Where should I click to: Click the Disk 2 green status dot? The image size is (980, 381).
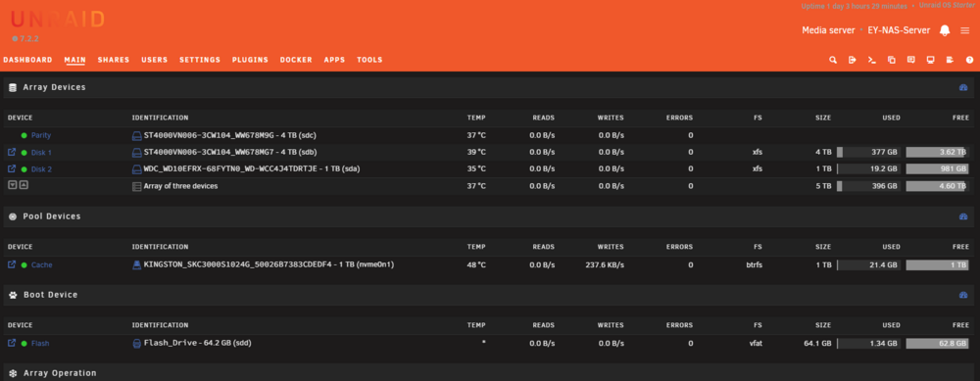[24, 169]
